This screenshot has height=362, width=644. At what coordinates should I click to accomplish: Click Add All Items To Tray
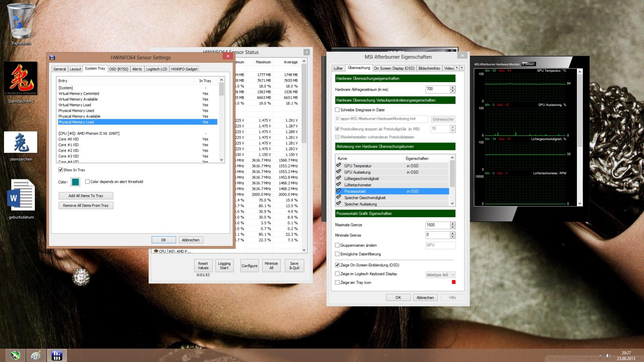tap(86, 196)
